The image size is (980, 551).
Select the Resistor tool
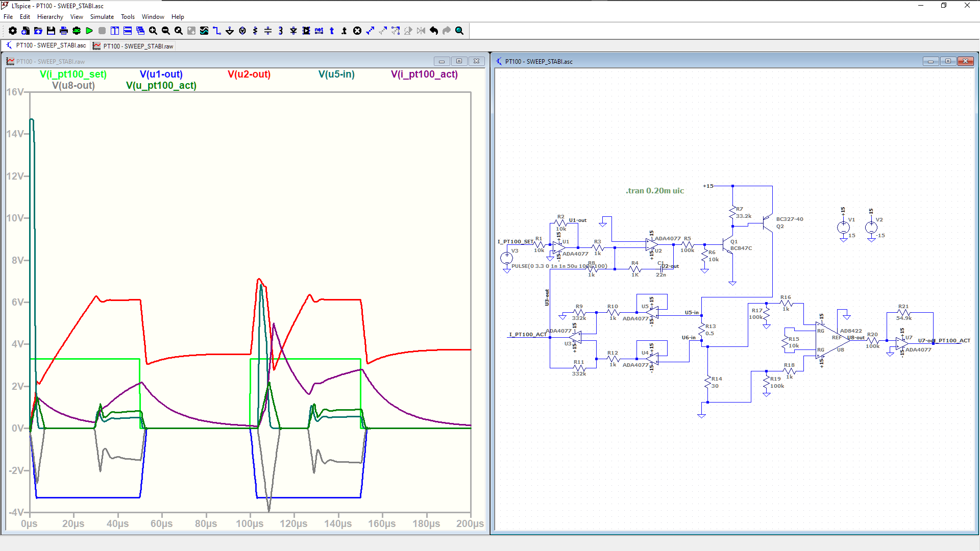pos(255,31)
